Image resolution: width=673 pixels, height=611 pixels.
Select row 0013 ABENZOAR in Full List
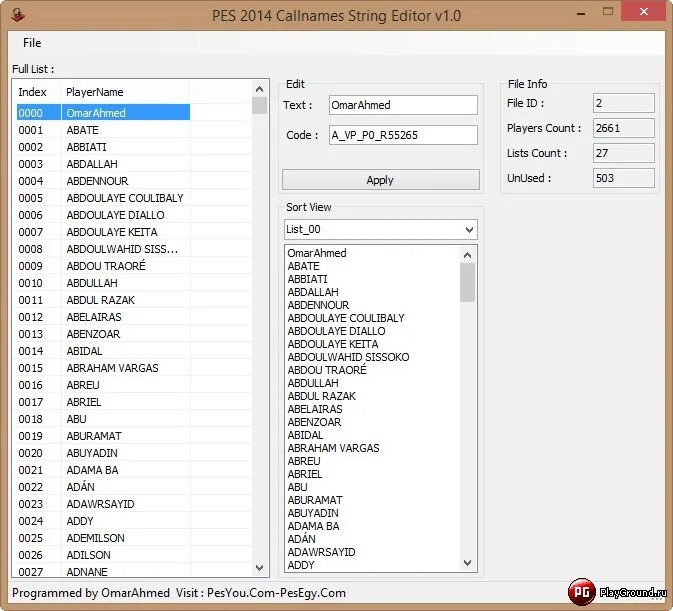[x=103, y=334]
